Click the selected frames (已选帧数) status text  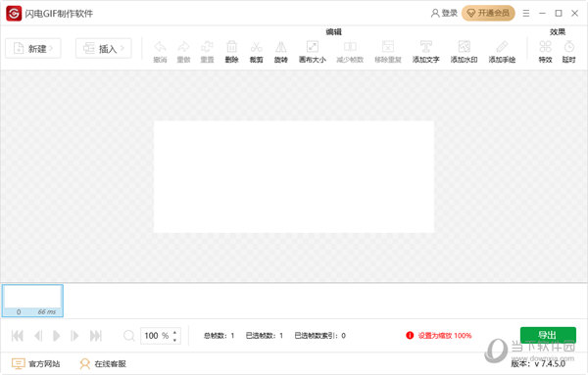pyautogui.click(x=264, y=336)
